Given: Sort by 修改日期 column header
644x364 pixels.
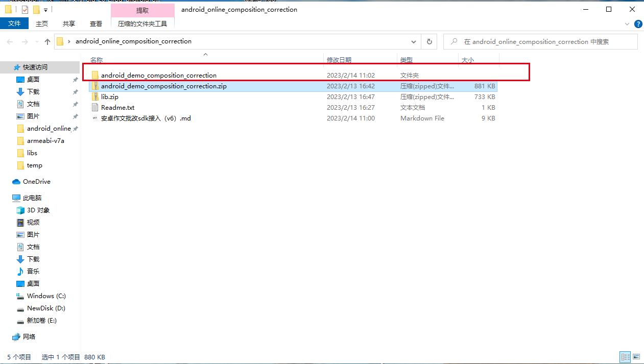Looking at the screenshot, I should point(339,60).
